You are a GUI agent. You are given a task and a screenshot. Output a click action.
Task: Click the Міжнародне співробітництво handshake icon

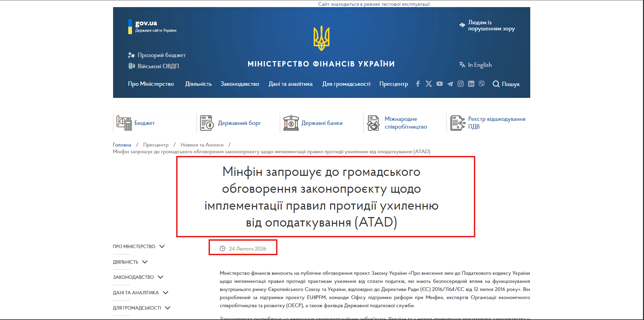[x=373, y=123]
